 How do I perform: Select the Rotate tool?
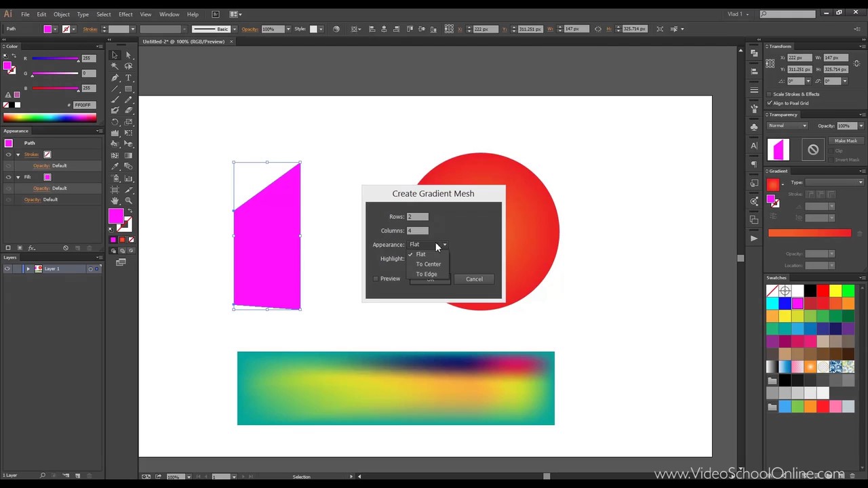115,122
